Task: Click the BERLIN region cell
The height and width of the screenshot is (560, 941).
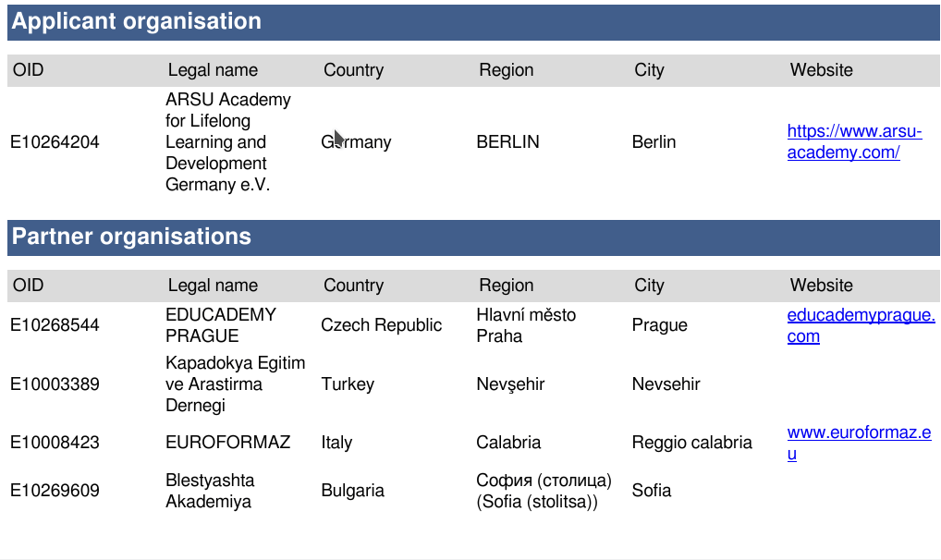Action: 507,142
